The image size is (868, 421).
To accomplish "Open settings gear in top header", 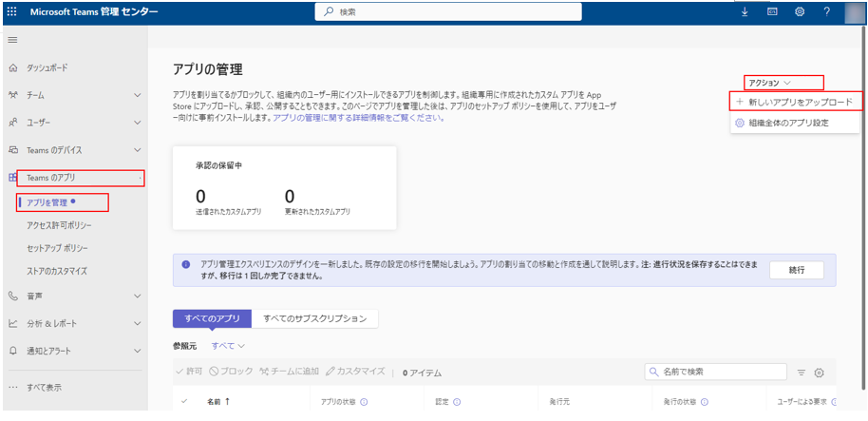I will click(x=800, y=11).
